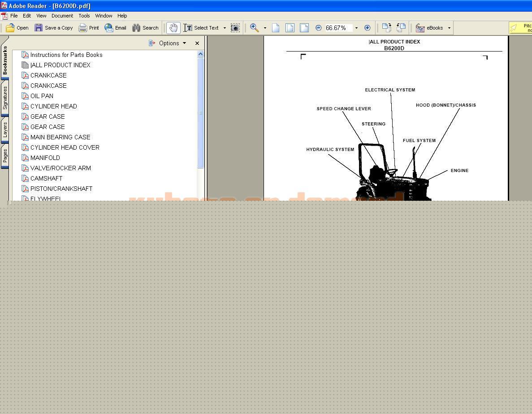Click the Save a Copy floppy icon
Viewport: 532px width, 414px height.
coord(39,28)
